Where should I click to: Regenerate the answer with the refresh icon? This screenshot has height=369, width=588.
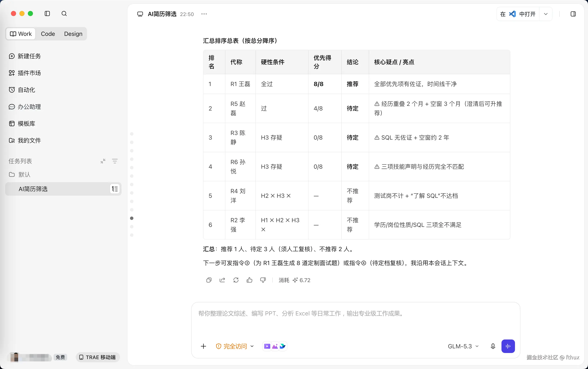[236, 280]
